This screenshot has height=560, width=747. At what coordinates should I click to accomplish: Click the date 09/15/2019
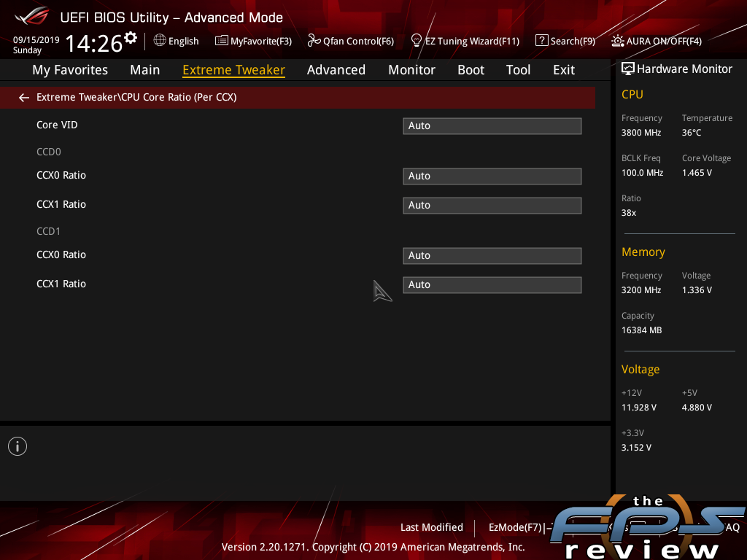coord(36,40)
